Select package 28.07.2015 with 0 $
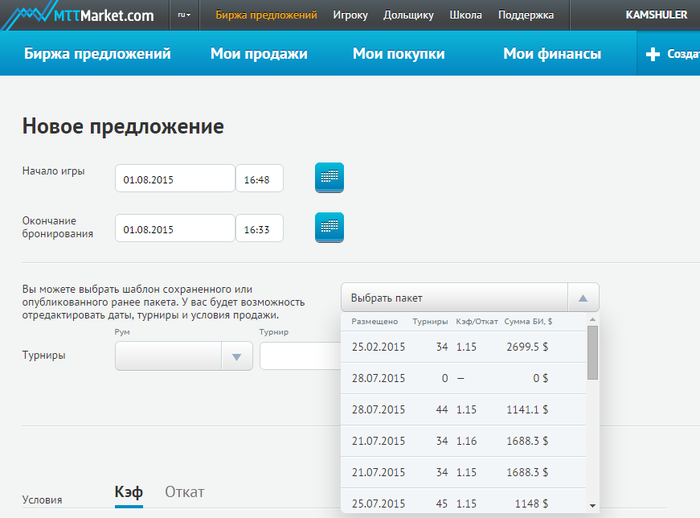The width and height of the screenshot is (700, 518). click(x=463, y=378)
